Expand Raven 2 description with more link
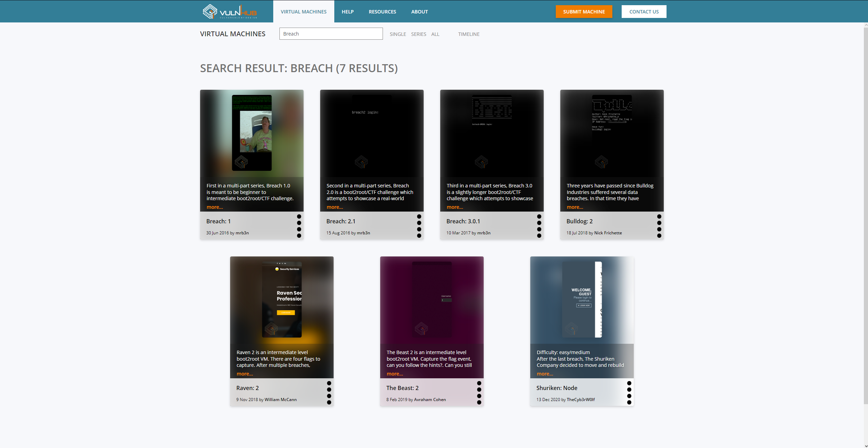 pos(245,374)
